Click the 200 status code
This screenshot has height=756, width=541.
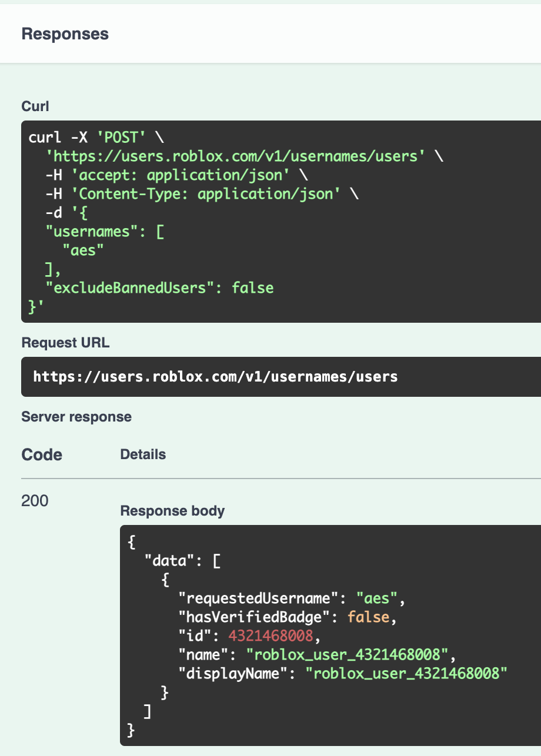[35, 501]
